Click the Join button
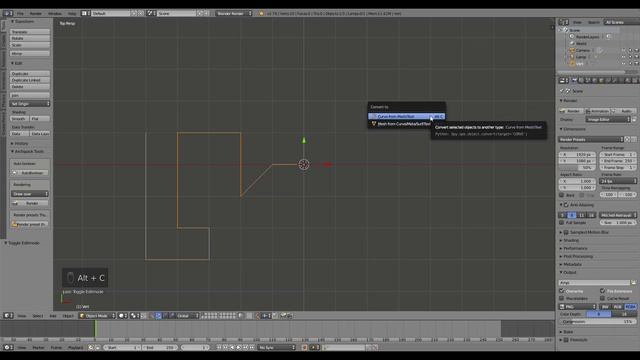The height and width of the screenshot is (360, 640). click(30, 95)
